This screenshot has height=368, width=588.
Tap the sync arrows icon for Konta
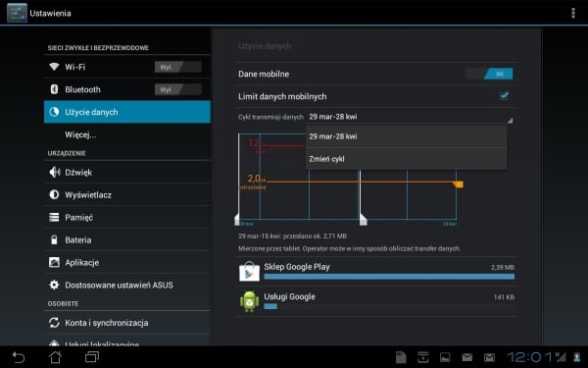coord(54,323)
